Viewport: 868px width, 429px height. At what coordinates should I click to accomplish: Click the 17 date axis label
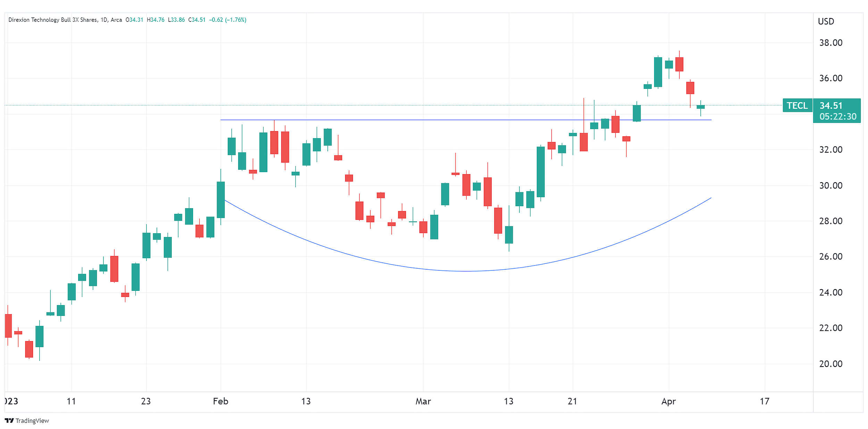point(764,401)
